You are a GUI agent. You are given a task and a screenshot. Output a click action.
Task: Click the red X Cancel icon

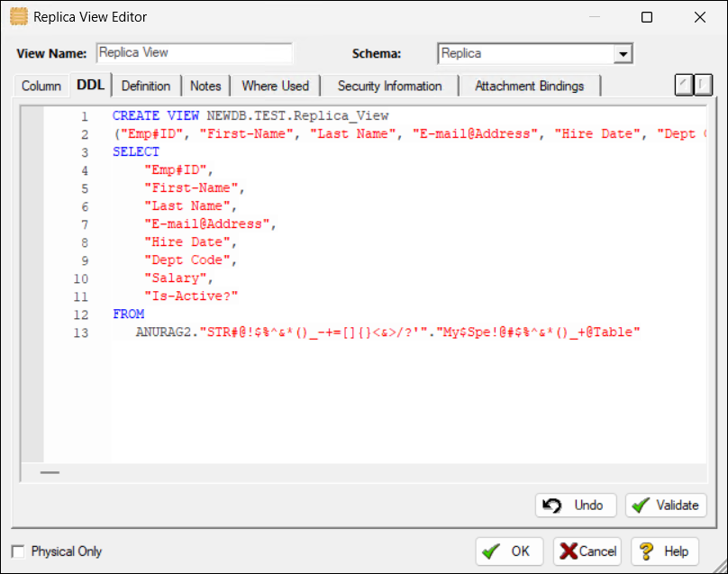coord(569,551)
